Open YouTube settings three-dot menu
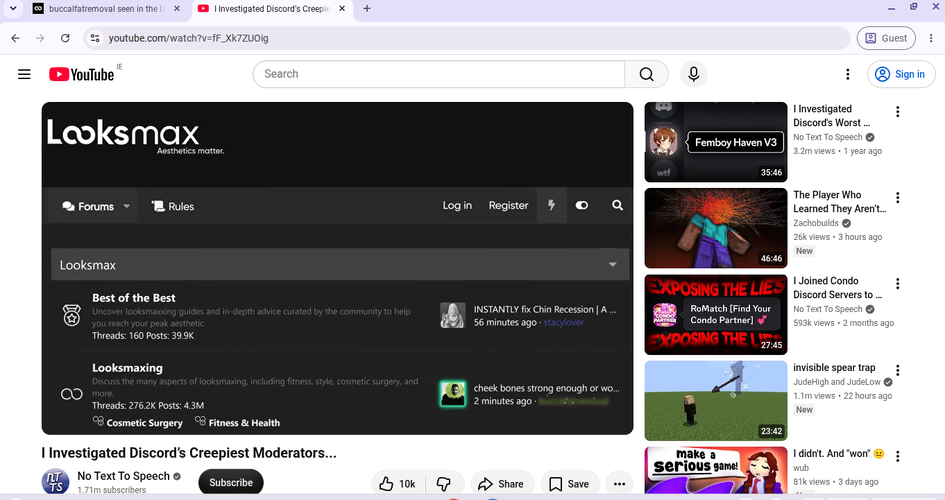This screenshot has width=945, height=500. click(847, 74)
